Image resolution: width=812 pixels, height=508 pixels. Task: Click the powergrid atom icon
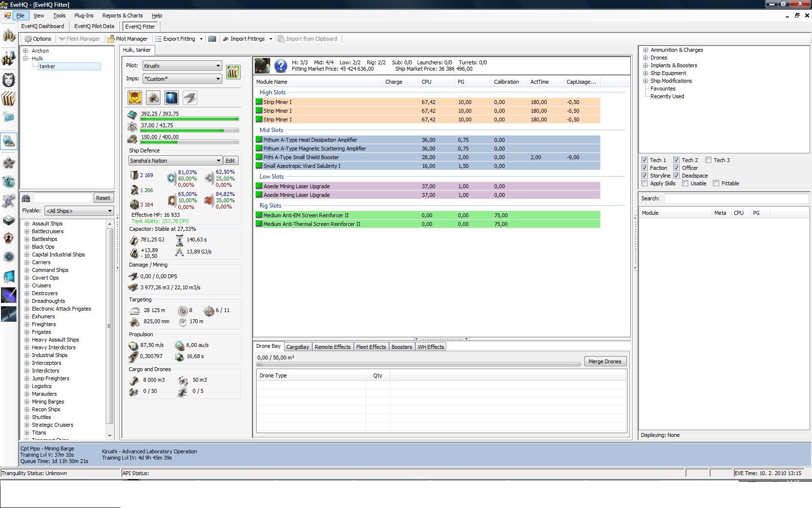132,127
